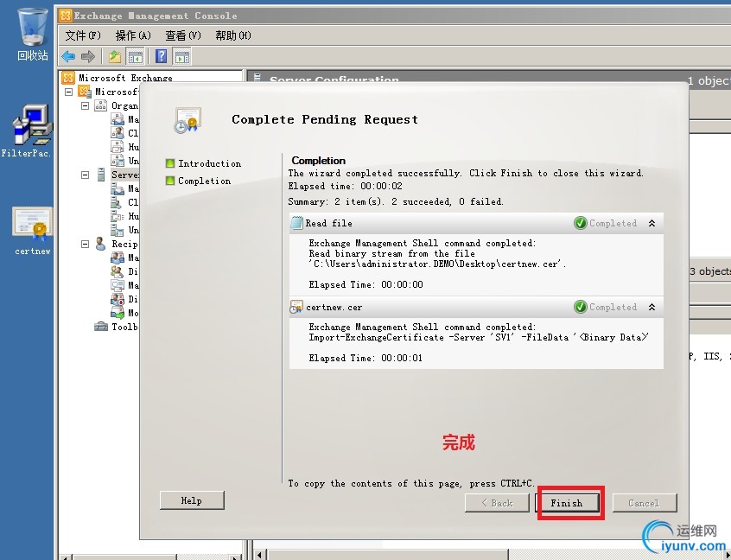
Task: Toggle the show/hide action pane toolbar icon
Action: pos(181,57)
